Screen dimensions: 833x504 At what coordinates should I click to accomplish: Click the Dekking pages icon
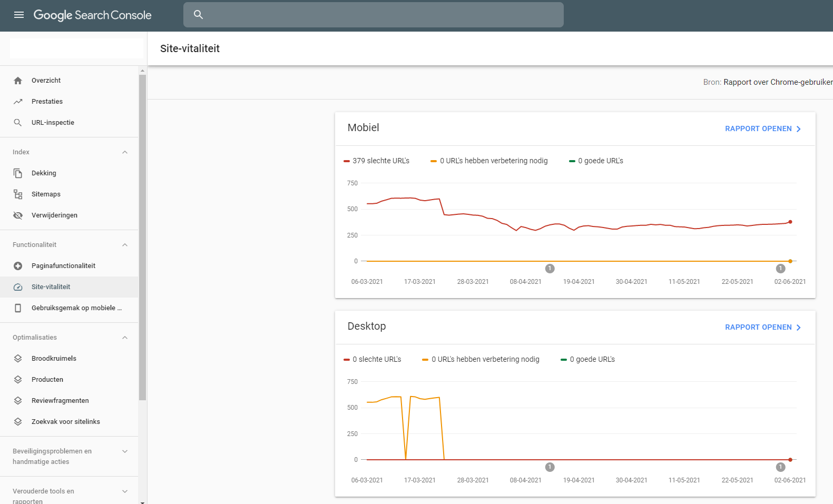click(18, 173)
